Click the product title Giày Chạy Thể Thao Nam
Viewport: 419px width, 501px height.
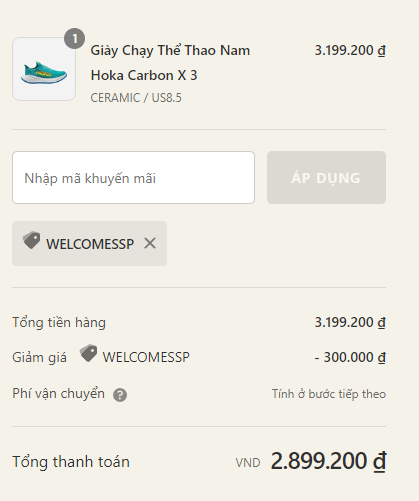[170, 51]
